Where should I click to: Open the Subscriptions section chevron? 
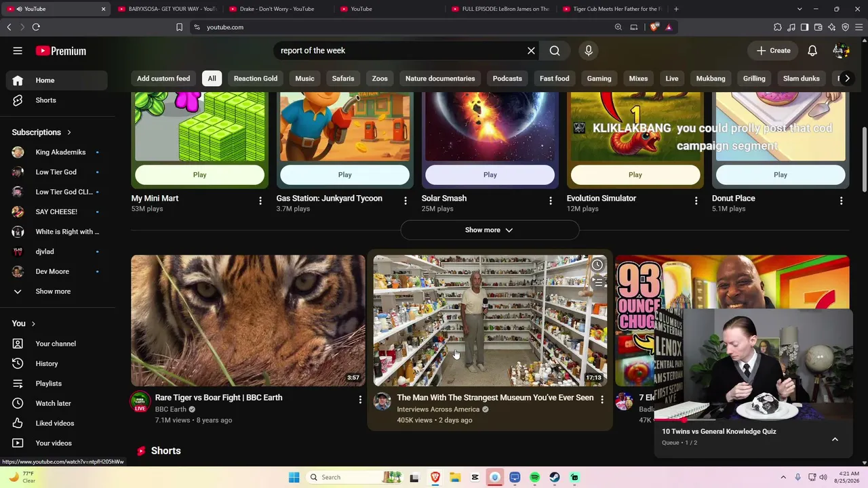click(x=69, y=132)
